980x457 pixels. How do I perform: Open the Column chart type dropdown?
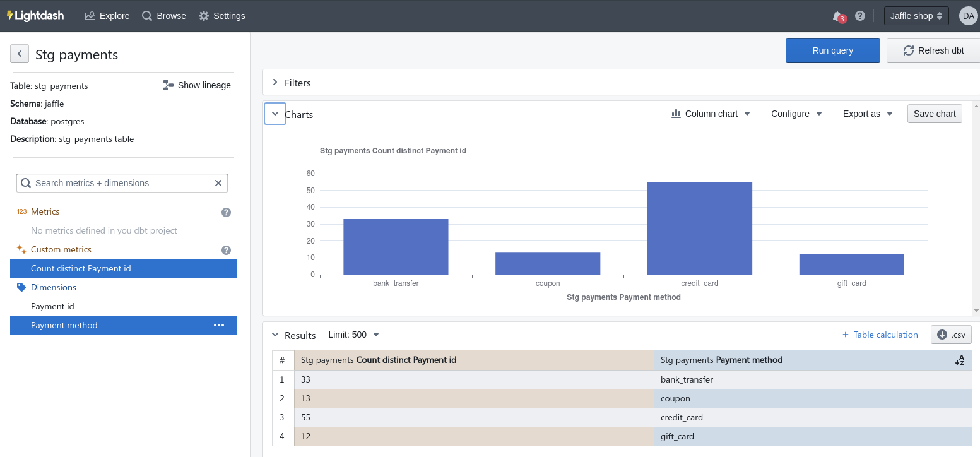click(711, 114)
